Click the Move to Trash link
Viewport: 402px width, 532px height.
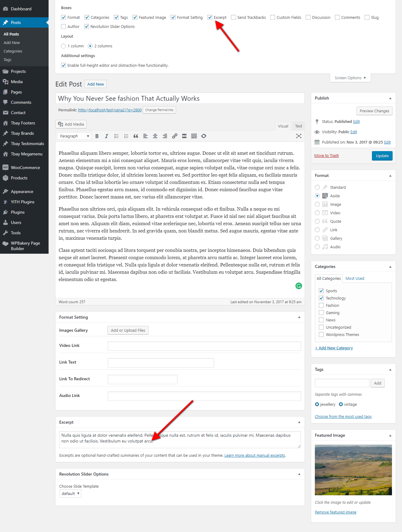point(326,156)
